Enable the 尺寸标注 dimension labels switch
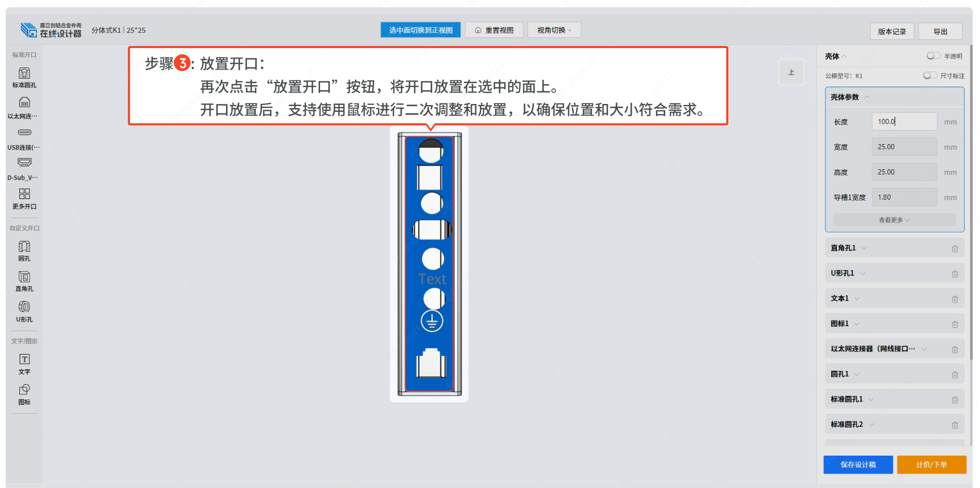This screenshot has width=980, height=488. [x=929, y=76]
